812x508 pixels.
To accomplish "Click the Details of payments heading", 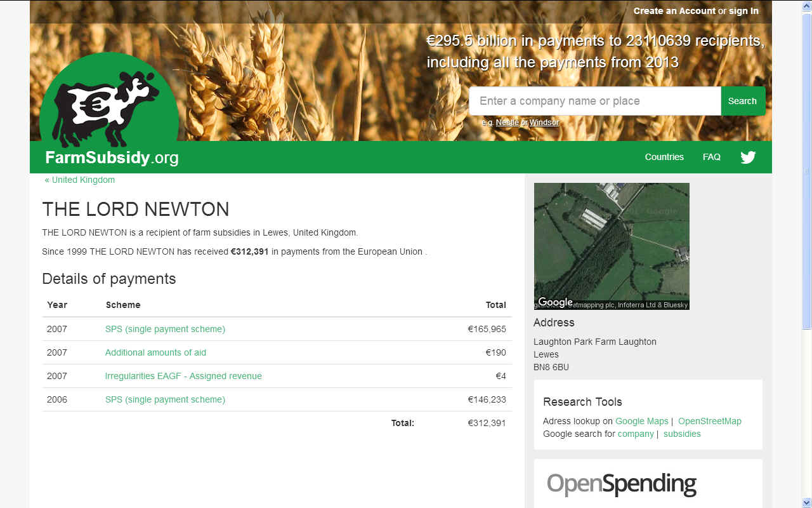I will tap(109, 279).
